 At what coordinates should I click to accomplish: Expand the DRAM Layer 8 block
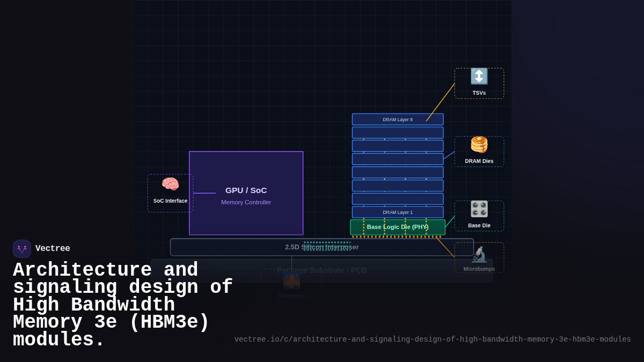[398, 119]
